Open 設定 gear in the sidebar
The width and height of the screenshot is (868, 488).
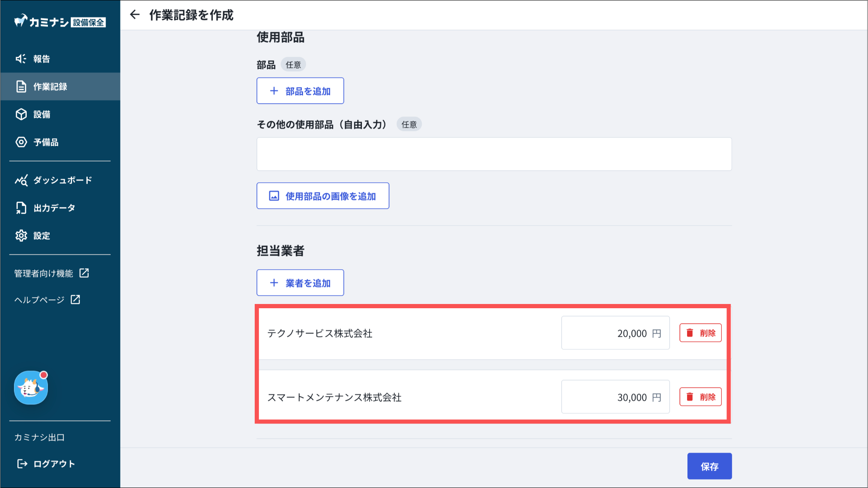[42, 236]
